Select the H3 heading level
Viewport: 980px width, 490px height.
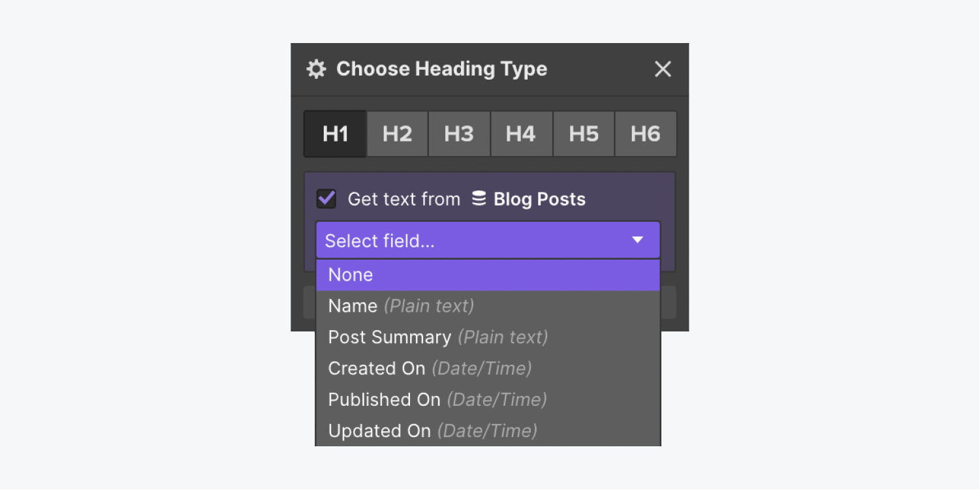tap(459, 134)
